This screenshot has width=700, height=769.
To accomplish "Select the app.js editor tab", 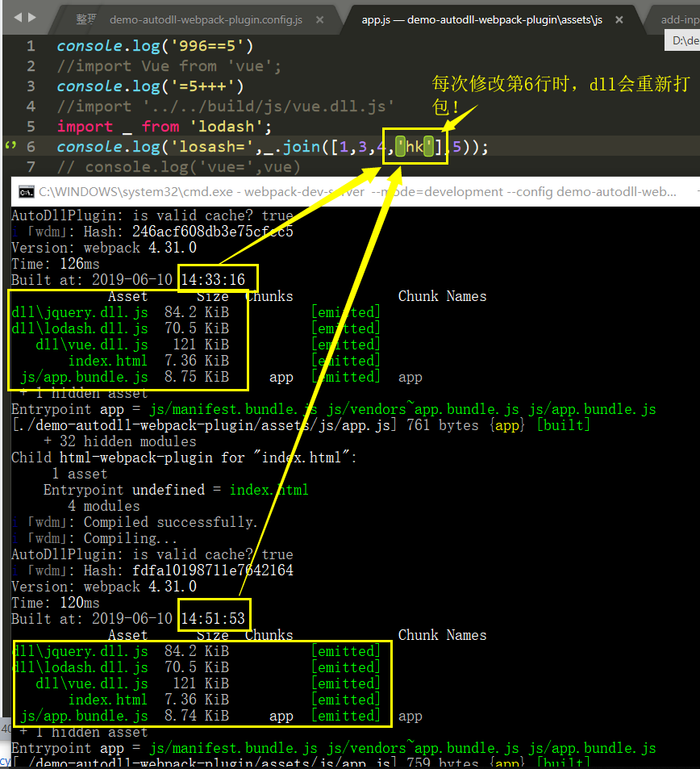I will point(482,19).
